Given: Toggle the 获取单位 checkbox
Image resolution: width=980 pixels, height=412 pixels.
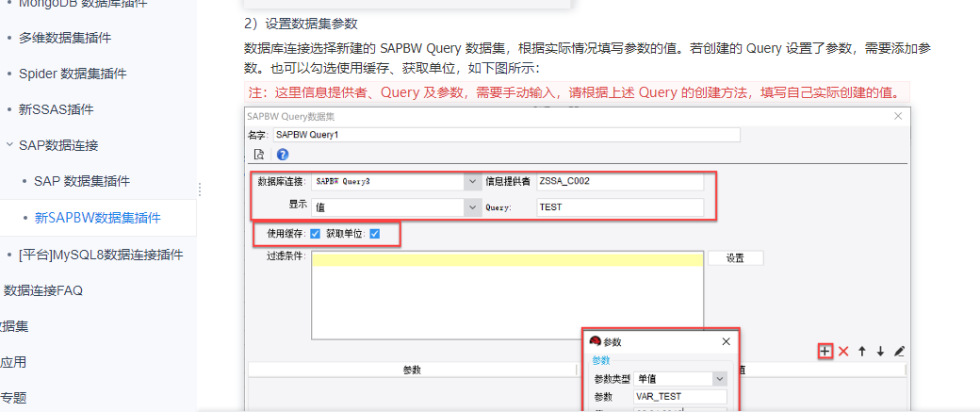Looking at the screenshot, I should [374, 234].
